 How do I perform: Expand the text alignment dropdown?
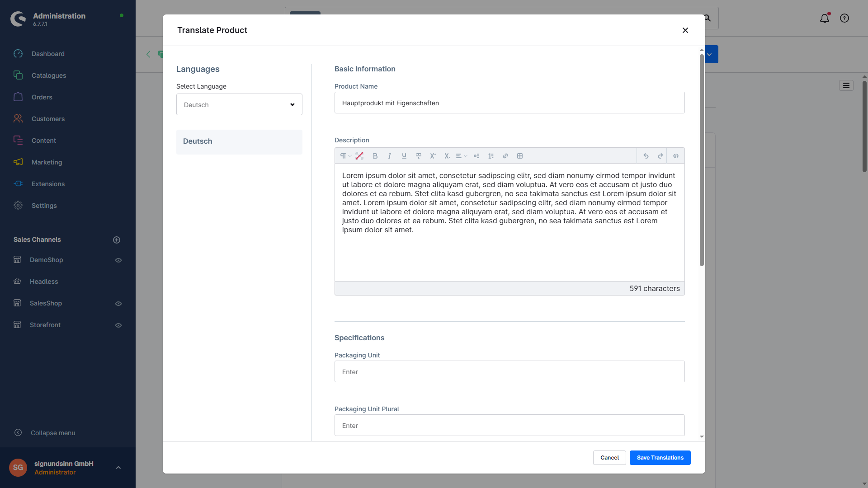pos(461,156)
